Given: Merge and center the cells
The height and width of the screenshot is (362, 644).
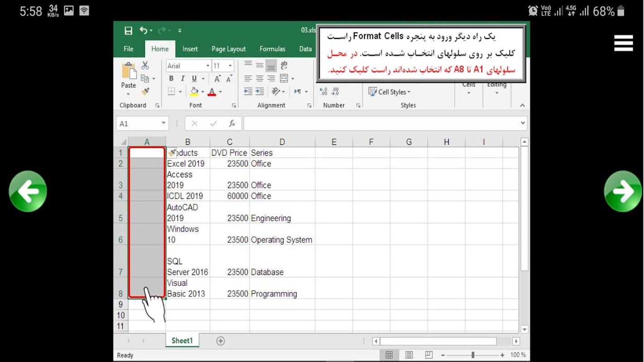Looking at the screenshot, I should (x=284, y=78).
